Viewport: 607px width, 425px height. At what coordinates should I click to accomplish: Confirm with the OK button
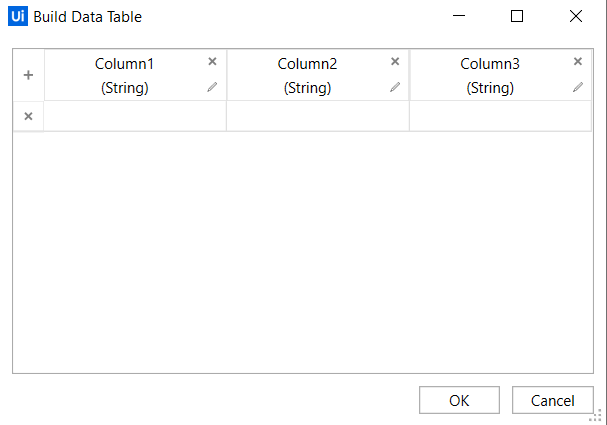(x=459, y=400)
